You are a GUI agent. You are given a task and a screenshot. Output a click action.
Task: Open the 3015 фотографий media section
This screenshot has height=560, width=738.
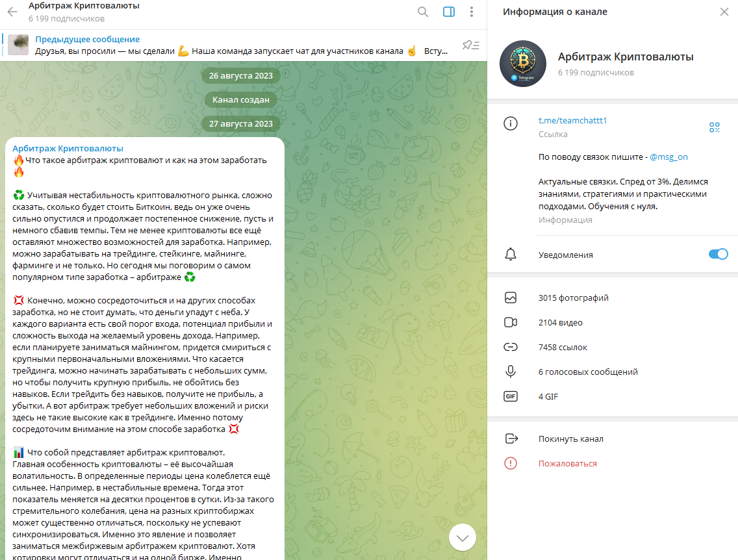613,298
